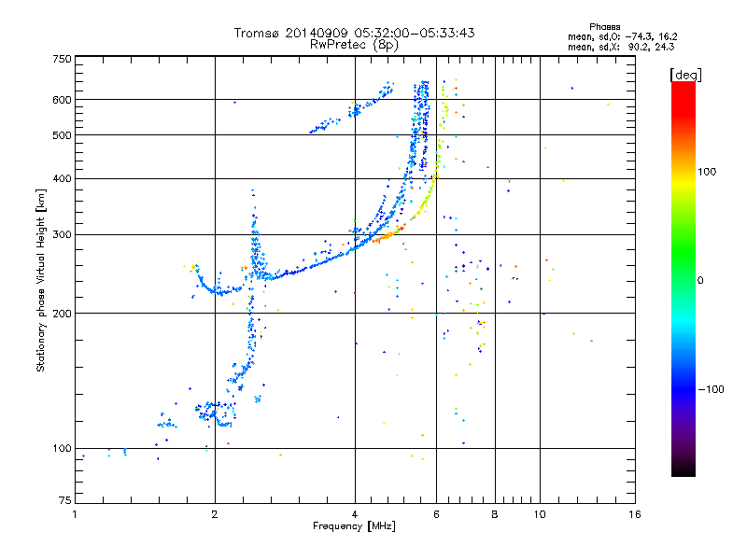Click the x-axis tick label '2'
Viewport: 747px width, 560px height.
tap(215, 514)
